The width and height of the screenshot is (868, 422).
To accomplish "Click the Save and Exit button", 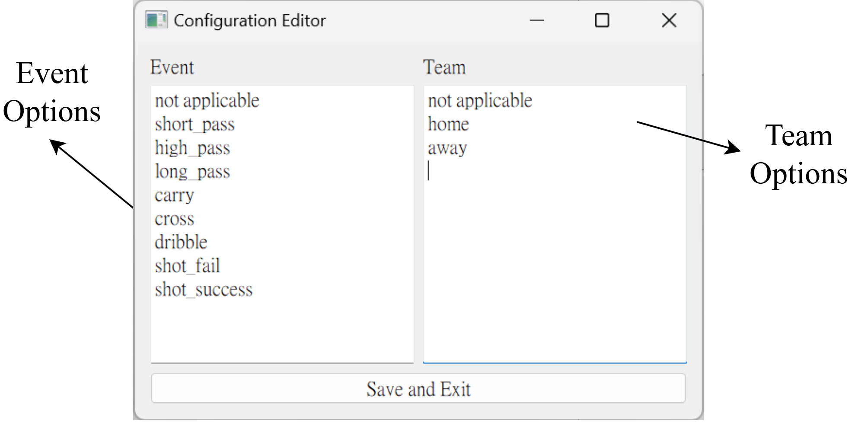I will pos(418,389).
